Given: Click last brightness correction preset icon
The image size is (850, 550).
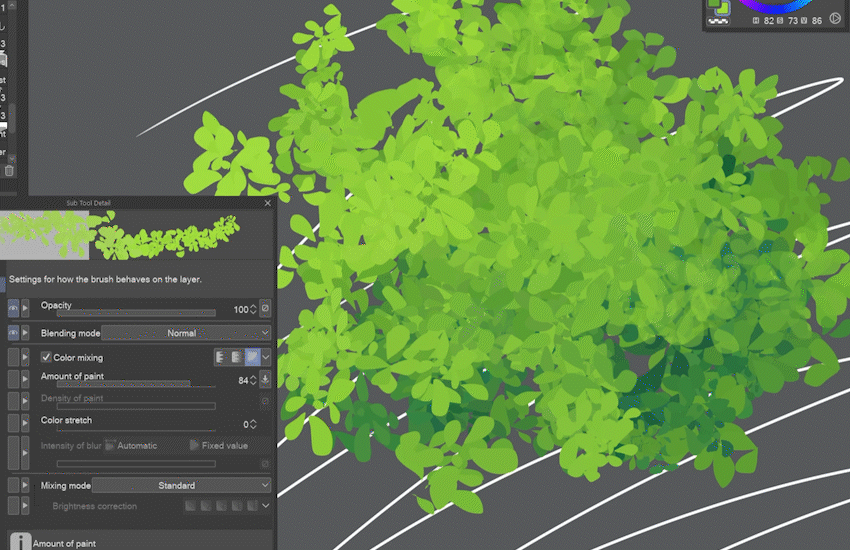Looking at the screenshot, I should [253, 506].
